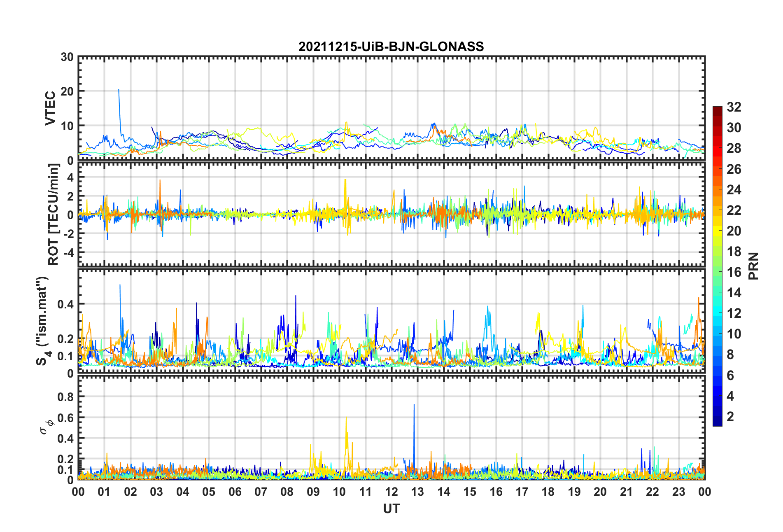Click the tall blue VTEC spike reaching 20

tap(119, 111)
